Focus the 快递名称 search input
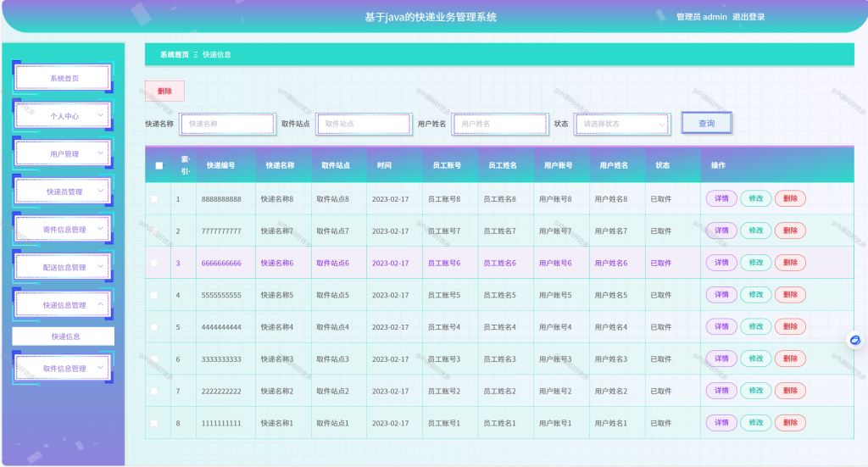 (x=227, y=124)
